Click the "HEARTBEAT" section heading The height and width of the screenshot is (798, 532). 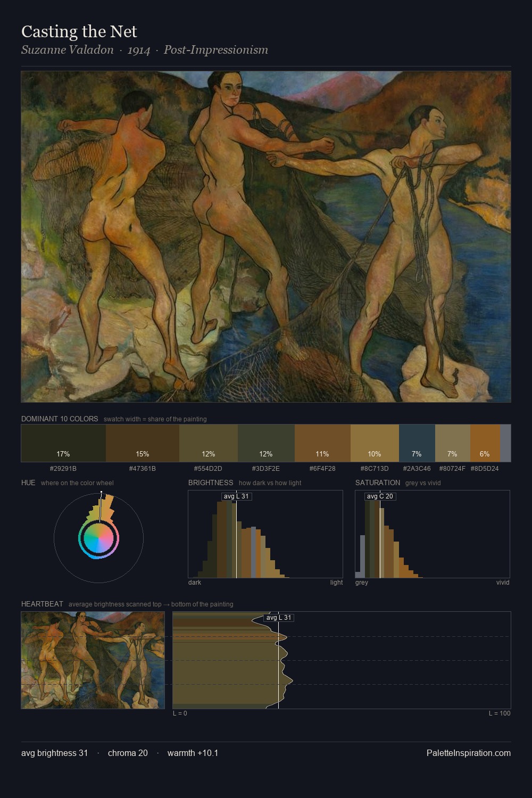(42, 604)
